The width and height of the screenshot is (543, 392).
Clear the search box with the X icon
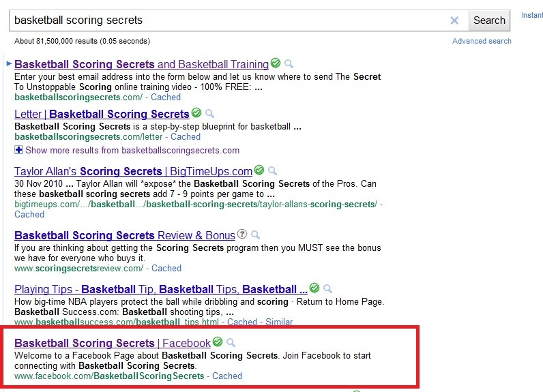(454, 20)
